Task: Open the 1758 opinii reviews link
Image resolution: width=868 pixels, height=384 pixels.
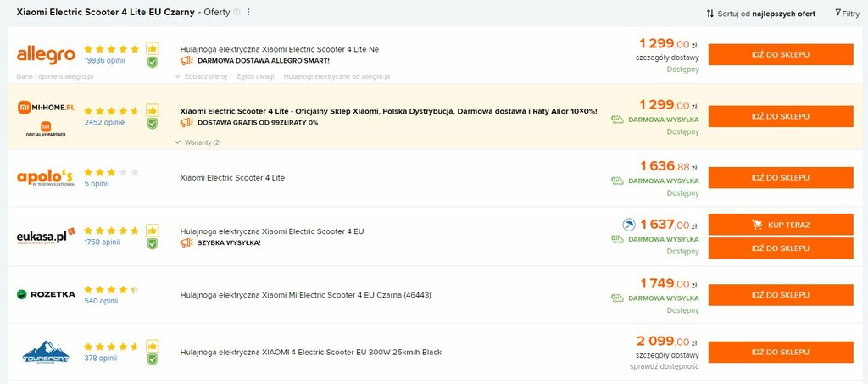Action: click(x=103, y=242)
